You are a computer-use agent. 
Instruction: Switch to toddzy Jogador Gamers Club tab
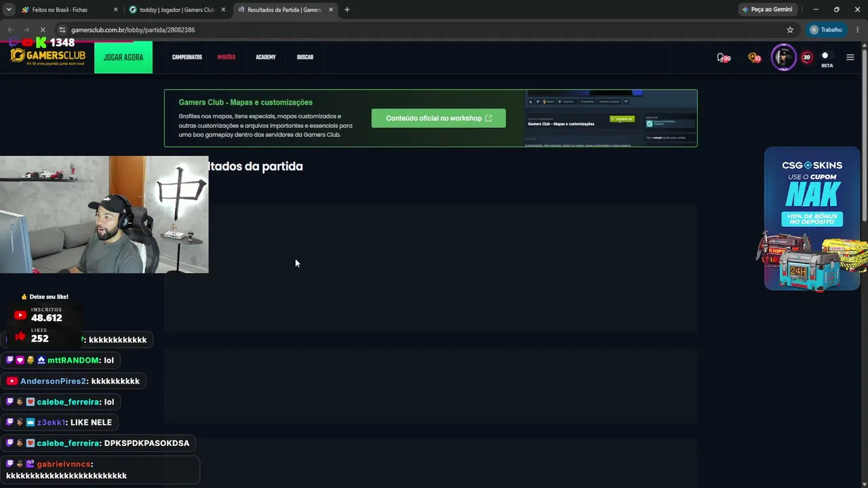pyautogui.click(x=177, y=9)
